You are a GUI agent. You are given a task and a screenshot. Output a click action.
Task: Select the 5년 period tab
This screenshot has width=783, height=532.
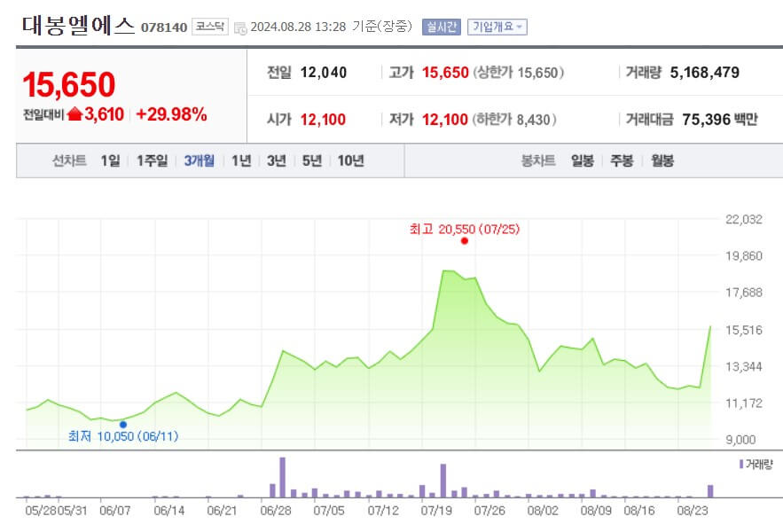pos(311,161)
